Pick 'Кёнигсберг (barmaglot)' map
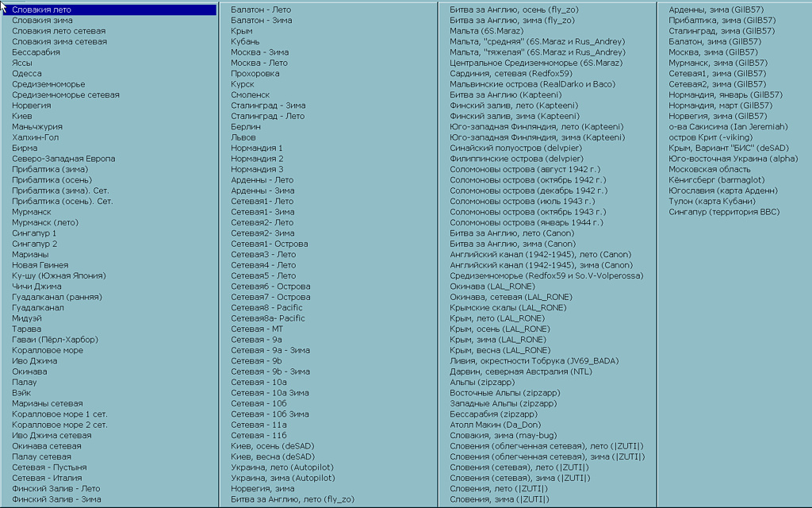Screen dimensions: 812x508 (x=717, y=179)
